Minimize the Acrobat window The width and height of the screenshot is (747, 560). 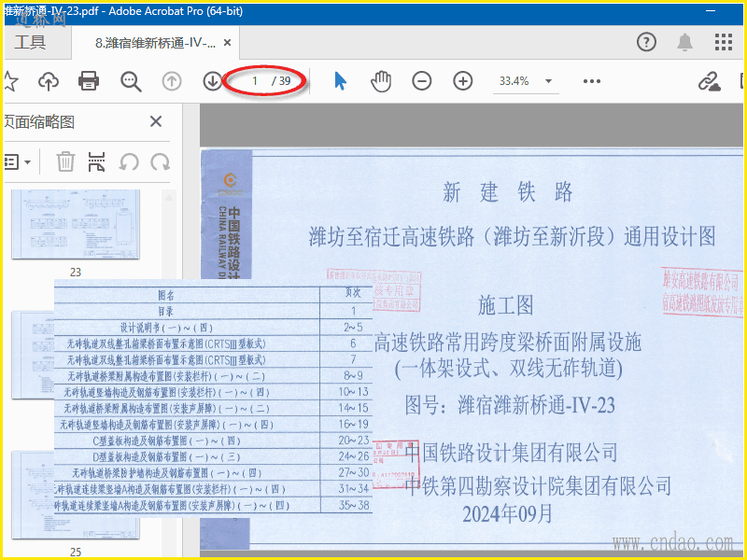711,10
